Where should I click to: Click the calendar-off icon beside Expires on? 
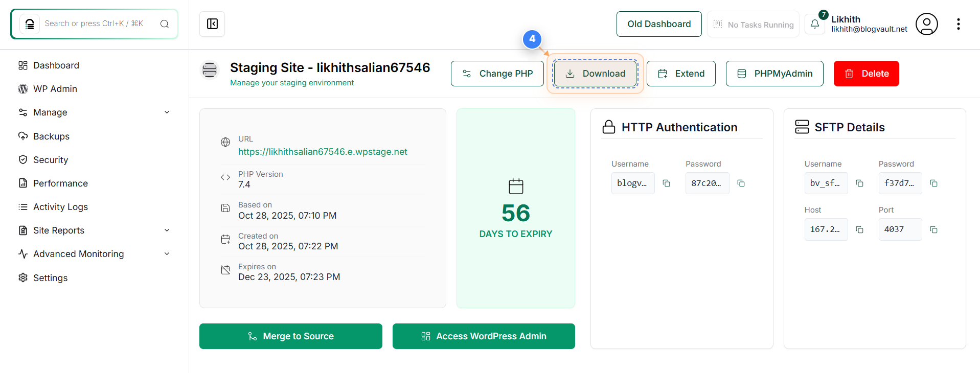click(225, 270)
